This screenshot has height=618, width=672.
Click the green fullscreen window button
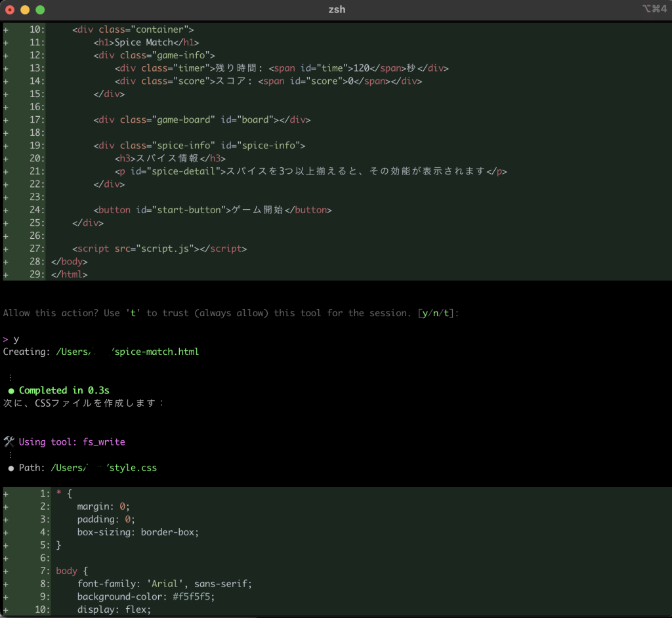coord(40,10)
